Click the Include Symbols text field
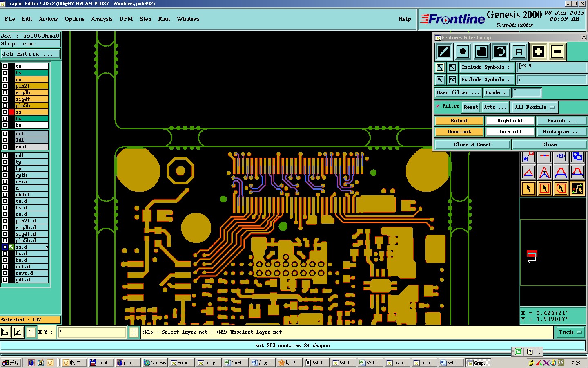Viewport: 588px width, 368px height. 552,67
